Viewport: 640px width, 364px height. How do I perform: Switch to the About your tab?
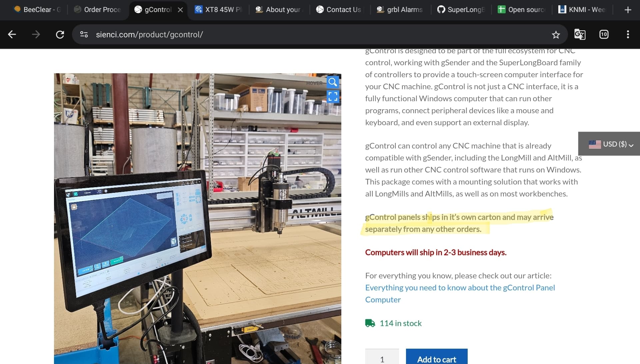click(x=279, y=10)
